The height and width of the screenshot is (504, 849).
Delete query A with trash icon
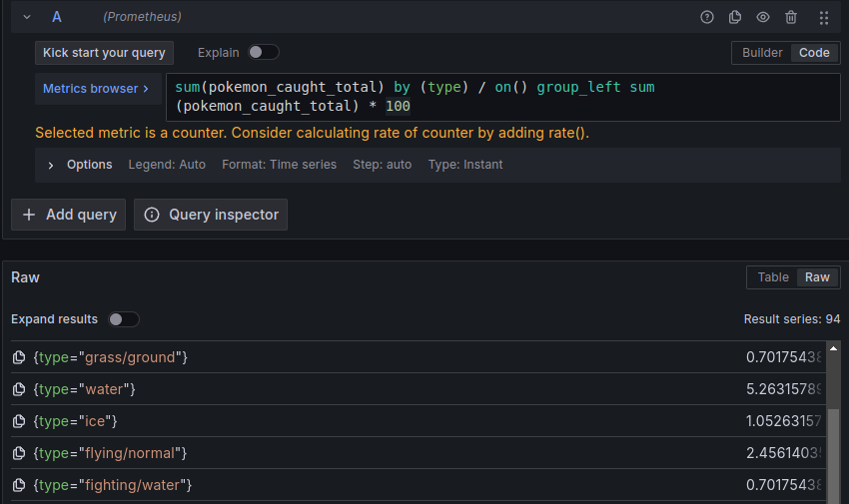coord(791,17)
